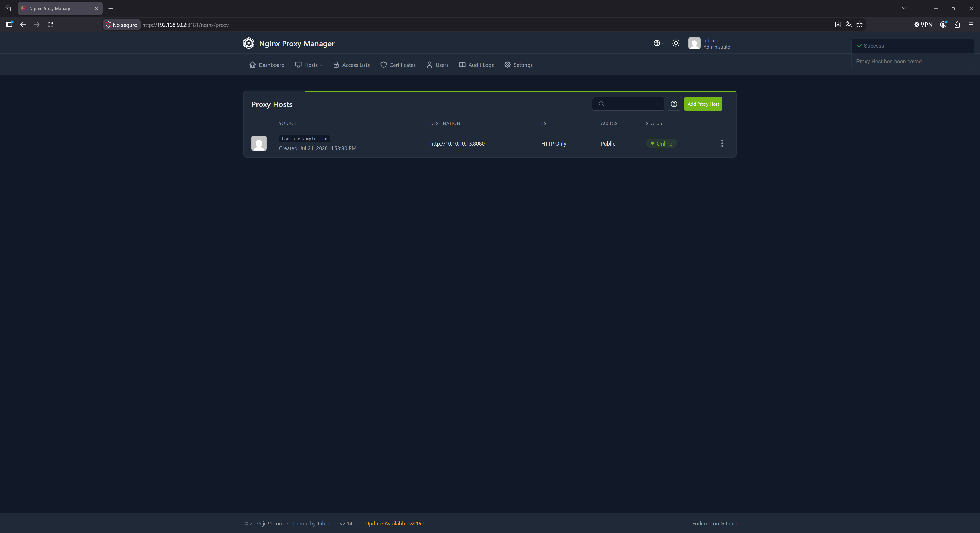Click the v2.14.0 version link
980x533 pixels.
[348, 524]
